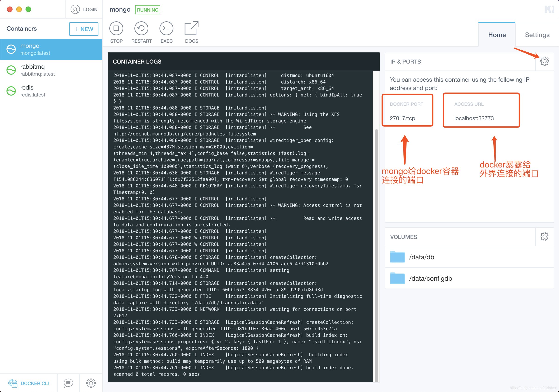Viewport: 559px width, 392px height.
Task: Create a NEW container
Action: (84, 29)
